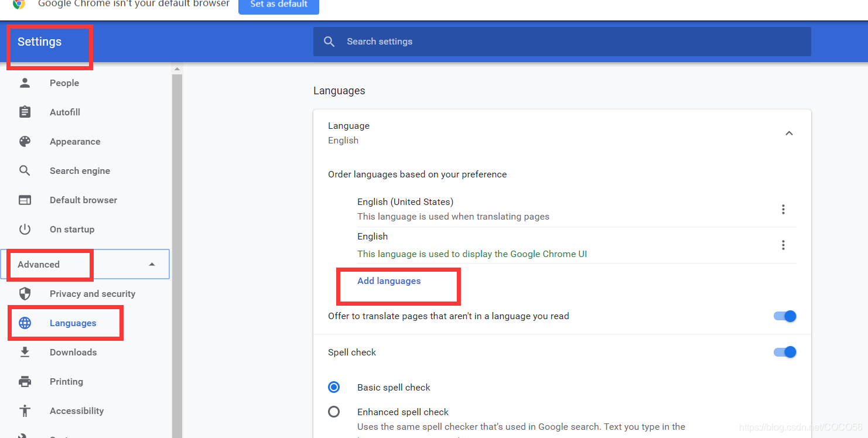
Task: Click the Languages globe icon
Action: (25, 323)
